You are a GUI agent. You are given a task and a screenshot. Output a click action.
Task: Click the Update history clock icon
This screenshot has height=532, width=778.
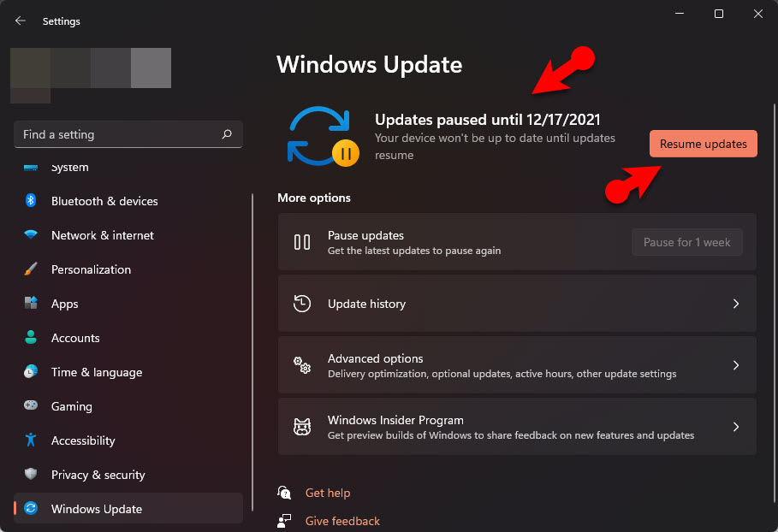tap(301, 304)
